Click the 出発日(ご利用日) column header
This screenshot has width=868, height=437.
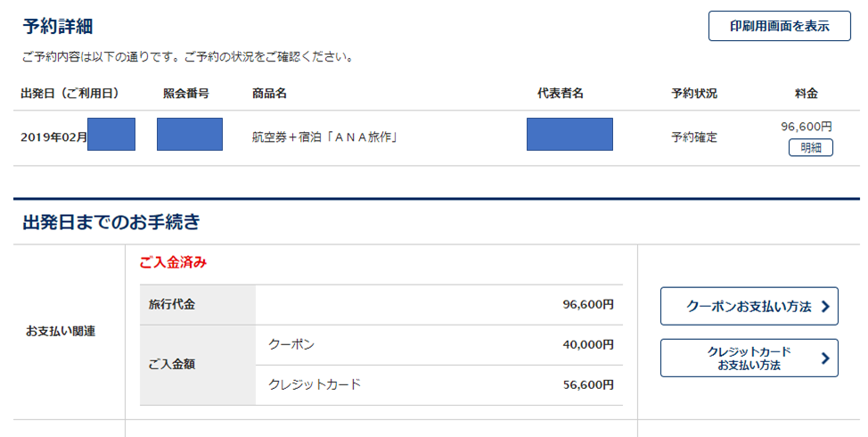70,94
